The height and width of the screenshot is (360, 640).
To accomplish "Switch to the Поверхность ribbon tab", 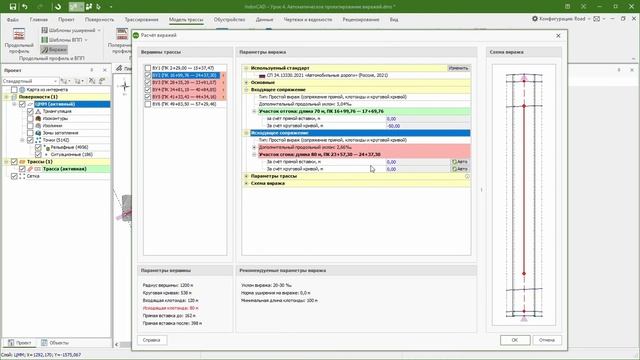I will click(x=99, y=20).
